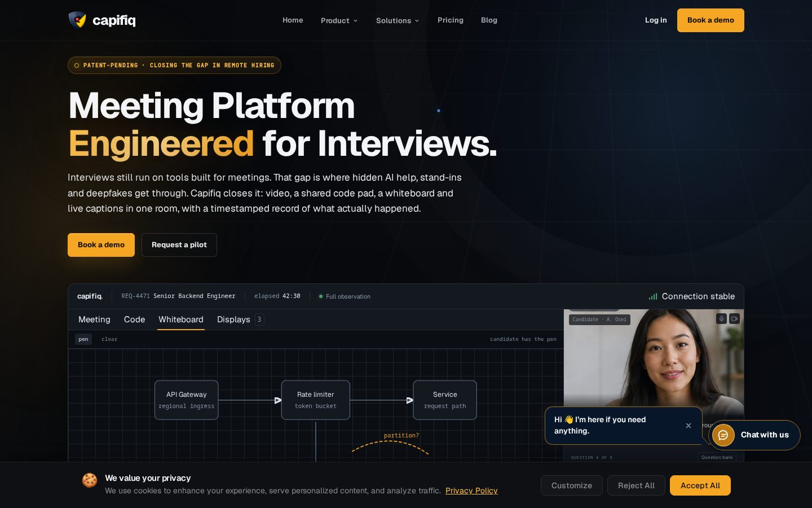
Task: Click the Rate limiter diagram node
Action: pos(315,400)
